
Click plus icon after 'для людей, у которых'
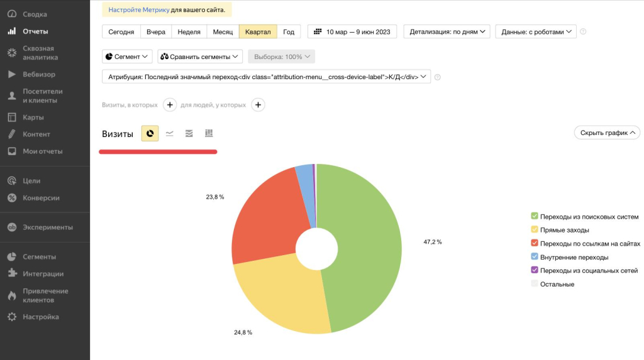(258, 105)
